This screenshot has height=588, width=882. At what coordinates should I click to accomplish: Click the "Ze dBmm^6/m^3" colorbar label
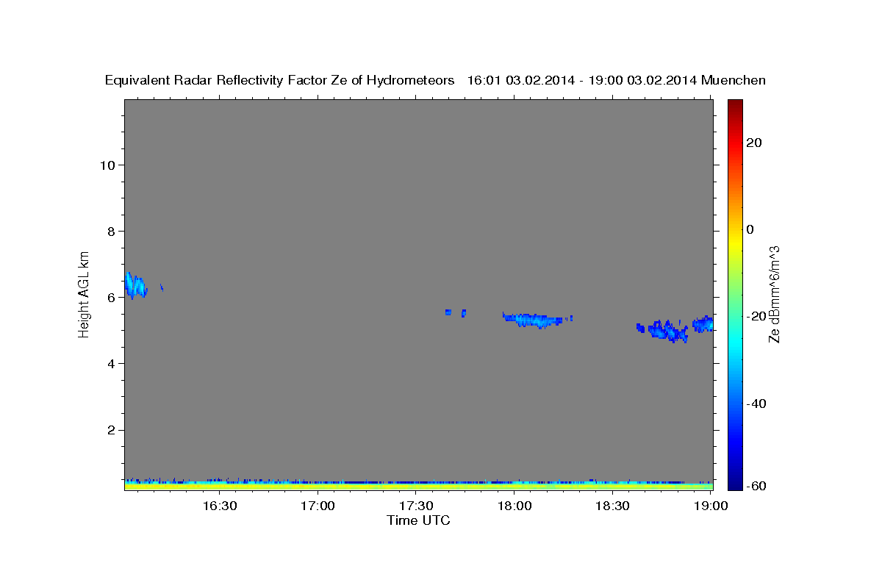point(773,294)
